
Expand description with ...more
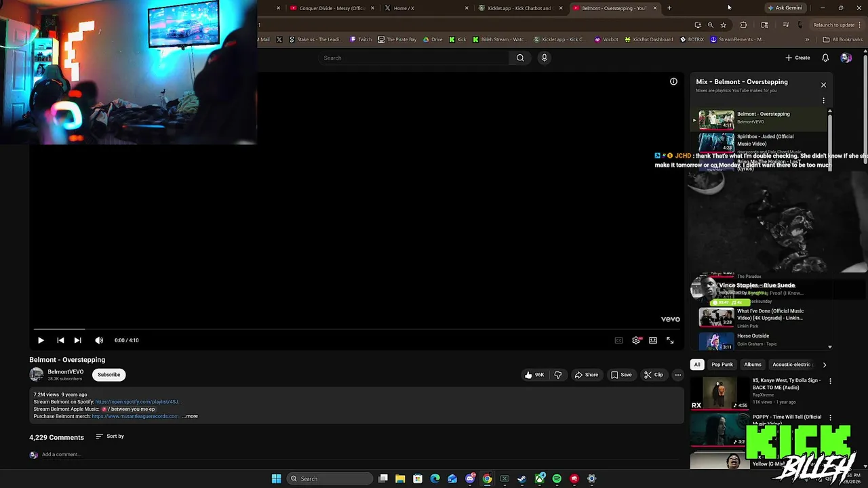[x=190, y=416]
